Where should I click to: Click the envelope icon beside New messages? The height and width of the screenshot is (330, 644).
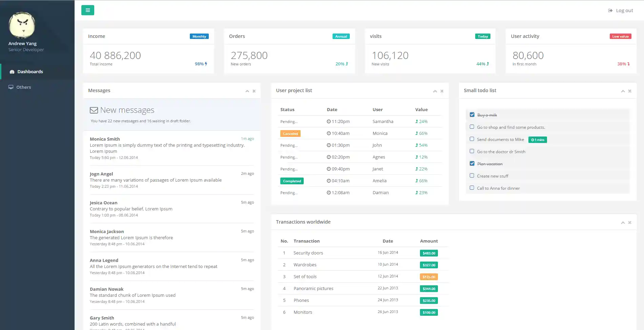click(94, 110)
